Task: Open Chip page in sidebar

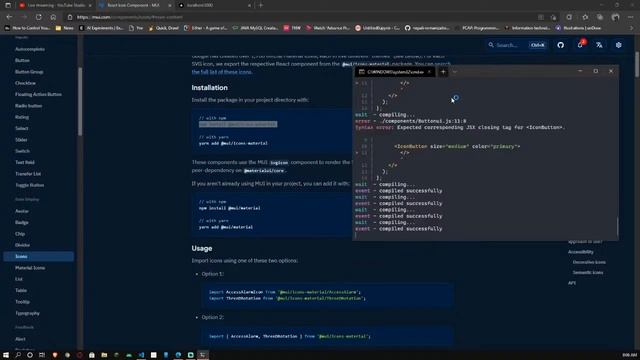Action: point(20,234)
